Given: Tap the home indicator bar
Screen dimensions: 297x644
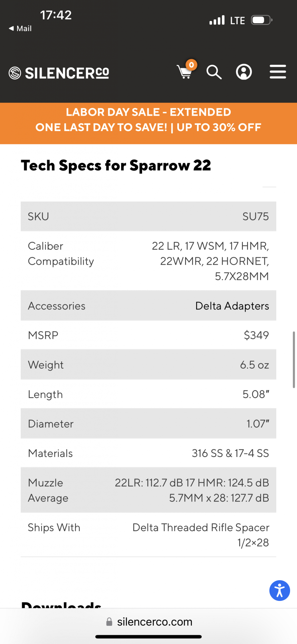Looking at the screenshot, I should click(x=148, y=637).
